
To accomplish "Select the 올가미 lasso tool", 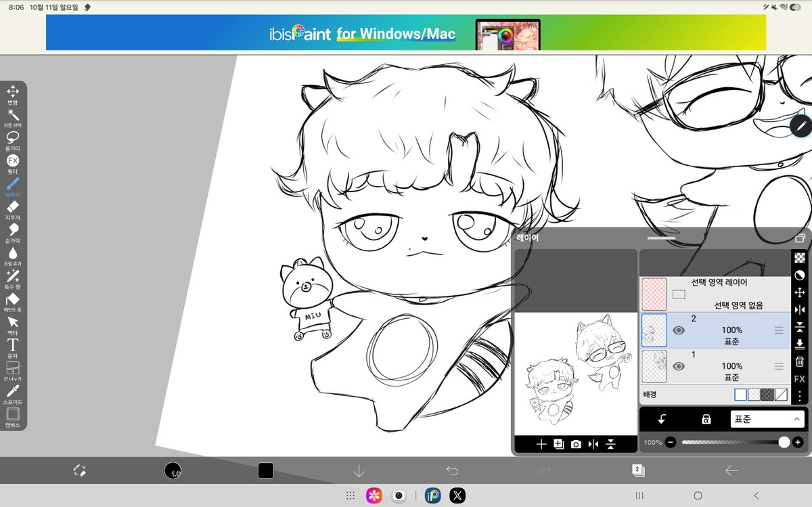I will (13, 140).
